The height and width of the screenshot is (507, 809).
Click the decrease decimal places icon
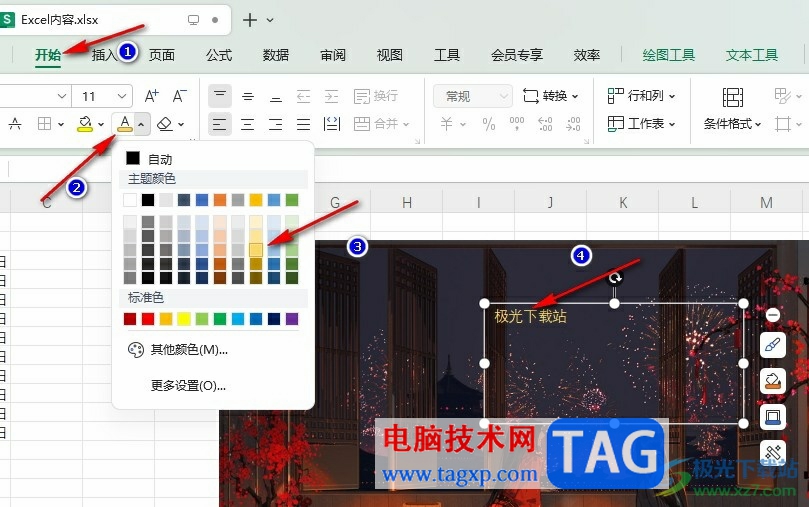(573, 124)
